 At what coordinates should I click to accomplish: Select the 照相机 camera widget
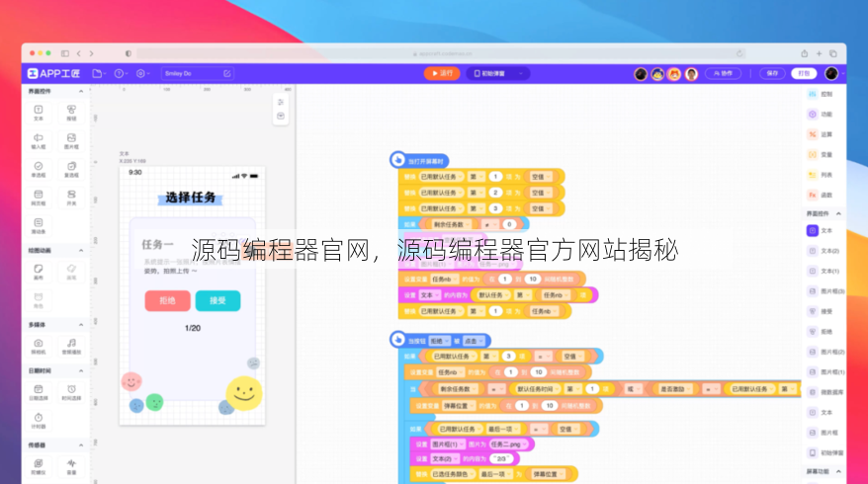click(39, 346)
